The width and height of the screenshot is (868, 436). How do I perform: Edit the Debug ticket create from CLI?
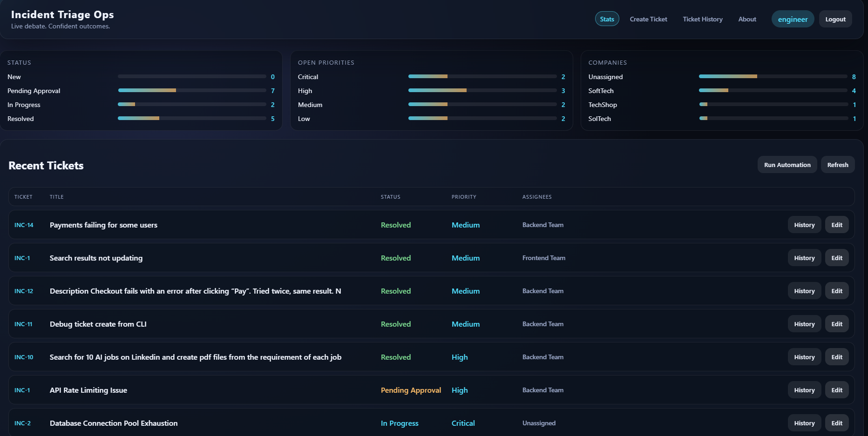[x=837, y=324]
